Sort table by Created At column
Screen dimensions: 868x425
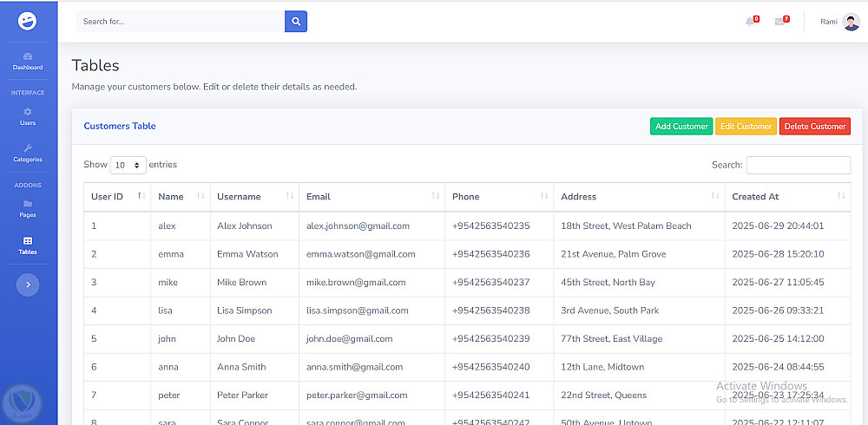click(x=788, y=196)
